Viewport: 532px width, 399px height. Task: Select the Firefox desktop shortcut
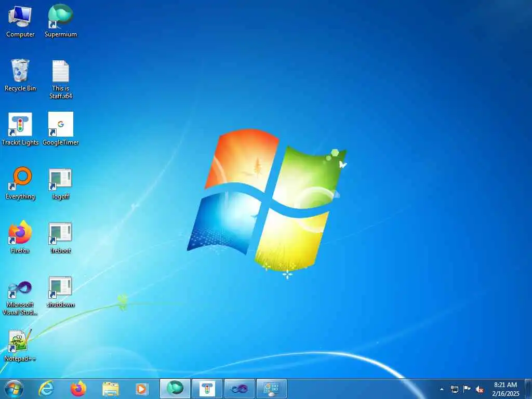click(x=20, y=237)
